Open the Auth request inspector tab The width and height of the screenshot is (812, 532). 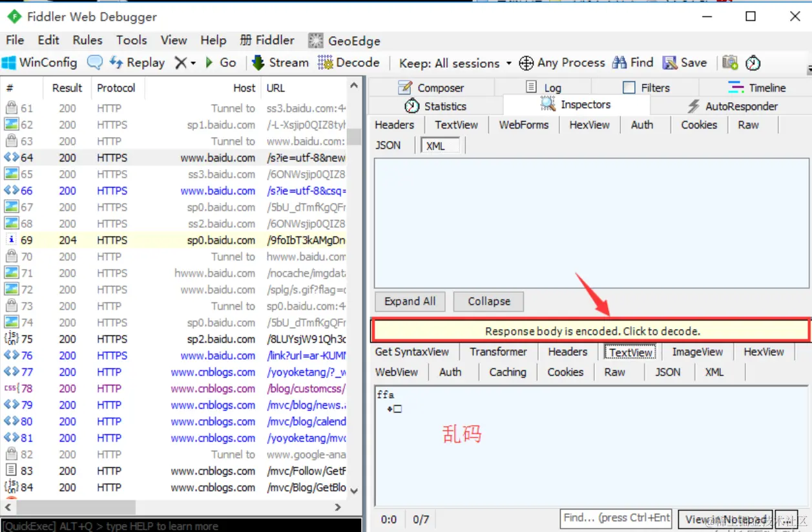[642, 125]
